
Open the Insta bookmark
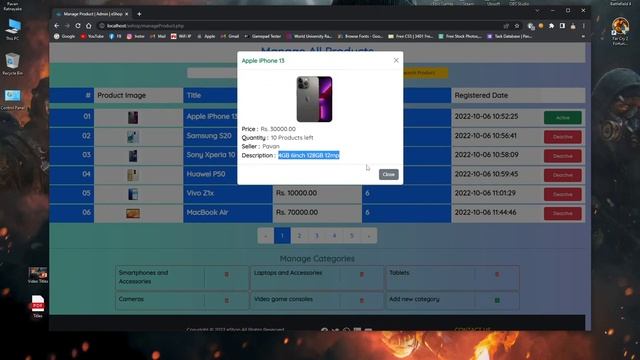[136, 36]
